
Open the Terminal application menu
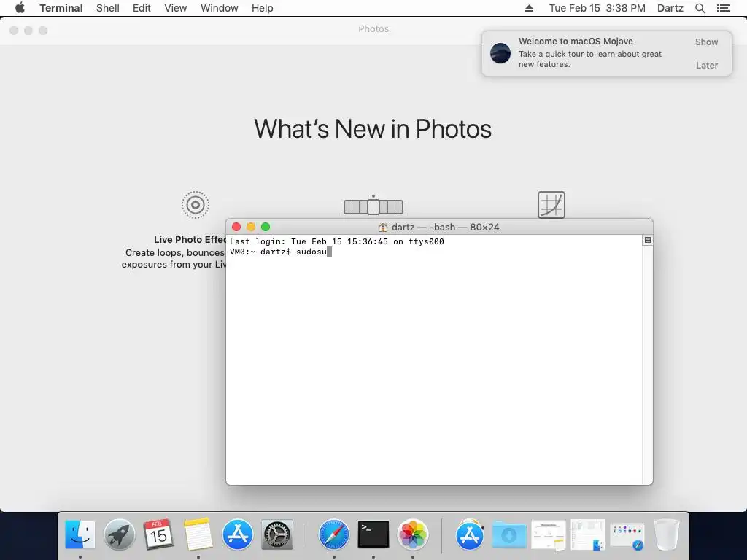[61, 8]
